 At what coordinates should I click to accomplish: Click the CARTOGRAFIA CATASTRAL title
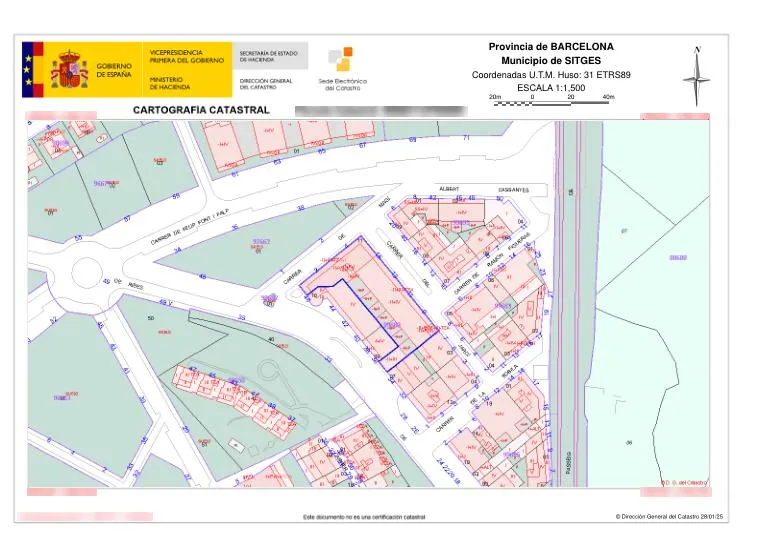coord(201,110)
